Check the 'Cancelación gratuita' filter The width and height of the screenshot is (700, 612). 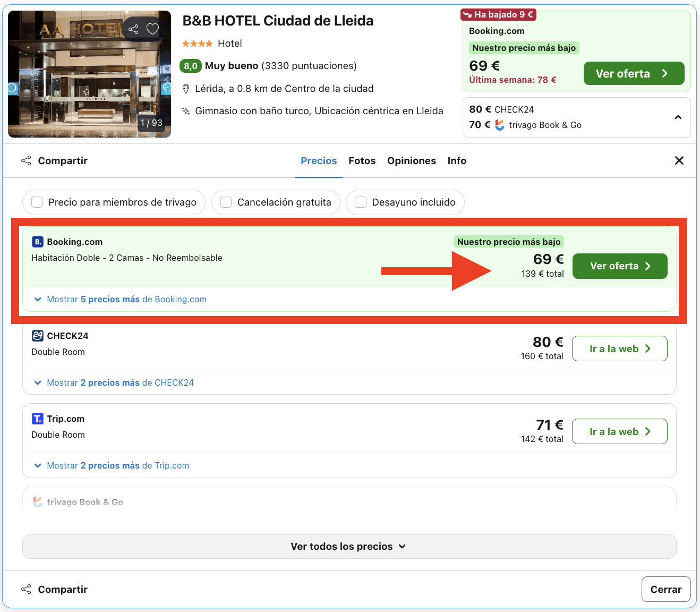click(226, 202)
